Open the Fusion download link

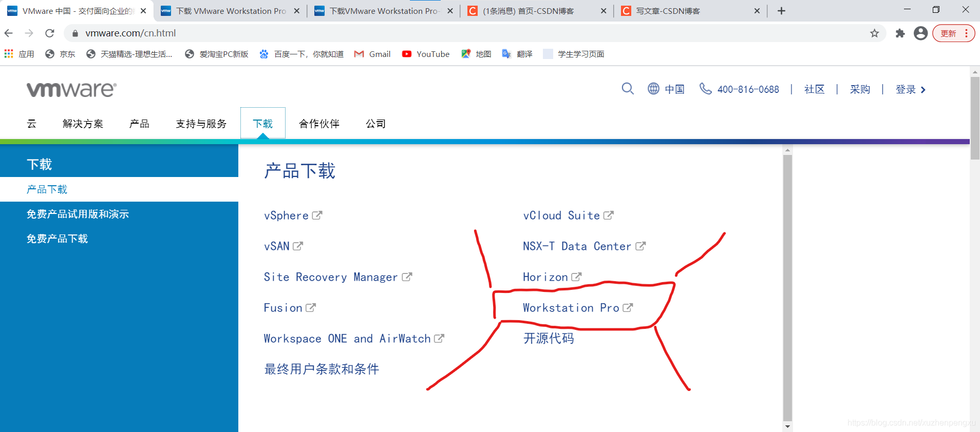pos(290,308)
